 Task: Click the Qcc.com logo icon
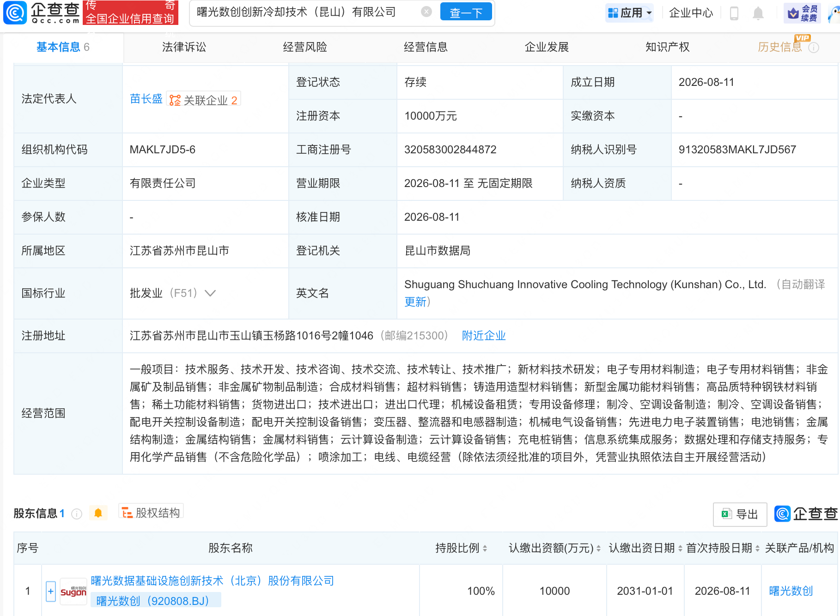pyautogui.click(x=15, y=12)
